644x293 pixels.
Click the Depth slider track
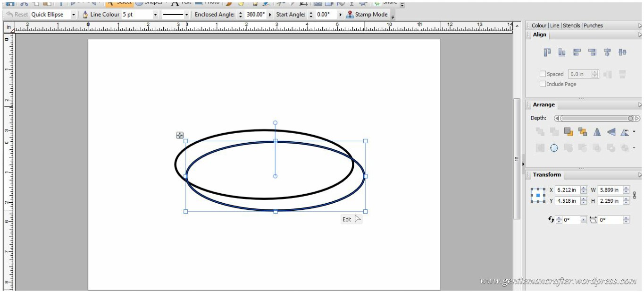594,119
